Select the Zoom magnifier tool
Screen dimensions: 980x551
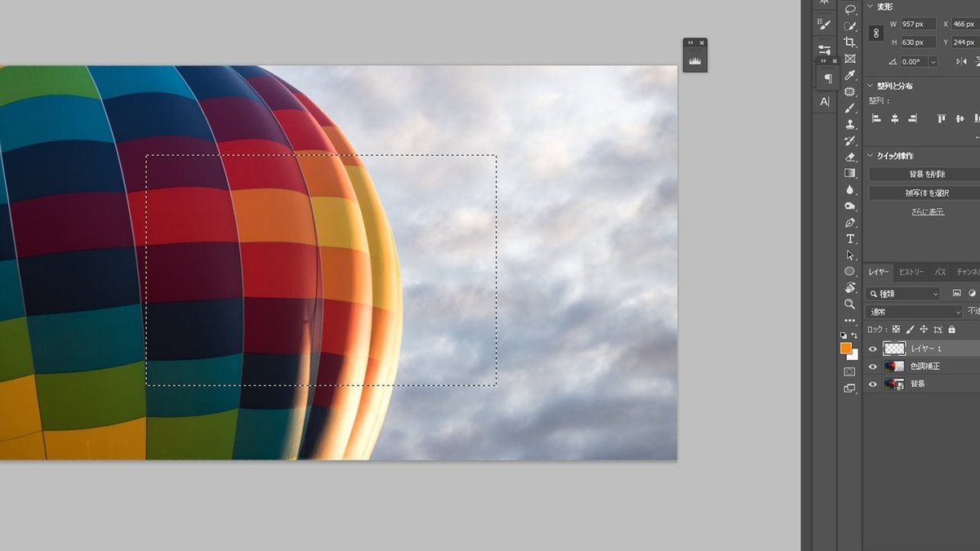coord(850,304)
